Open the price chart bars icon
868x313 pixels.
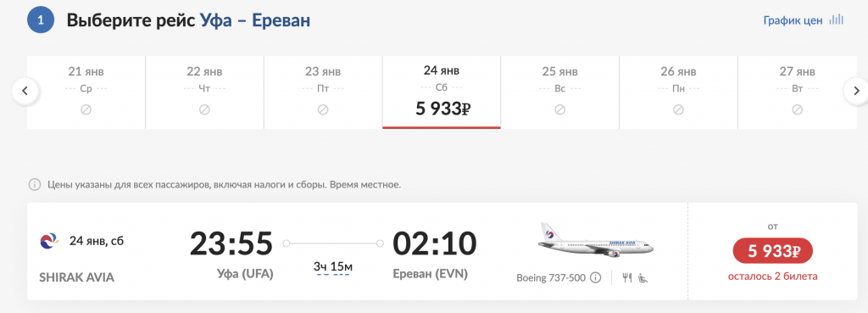click(837, 20)
